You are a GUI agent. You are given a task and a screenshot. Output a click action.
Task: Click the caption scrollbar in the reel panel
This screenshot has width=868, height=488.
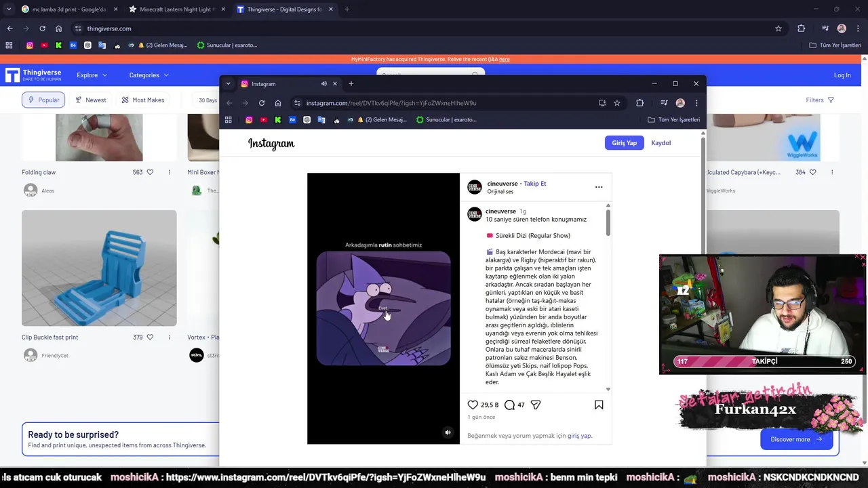click(608, 223)
